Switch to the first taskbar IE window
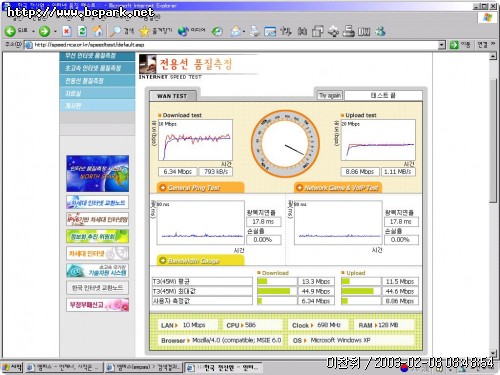 click(x=64, y=367)
